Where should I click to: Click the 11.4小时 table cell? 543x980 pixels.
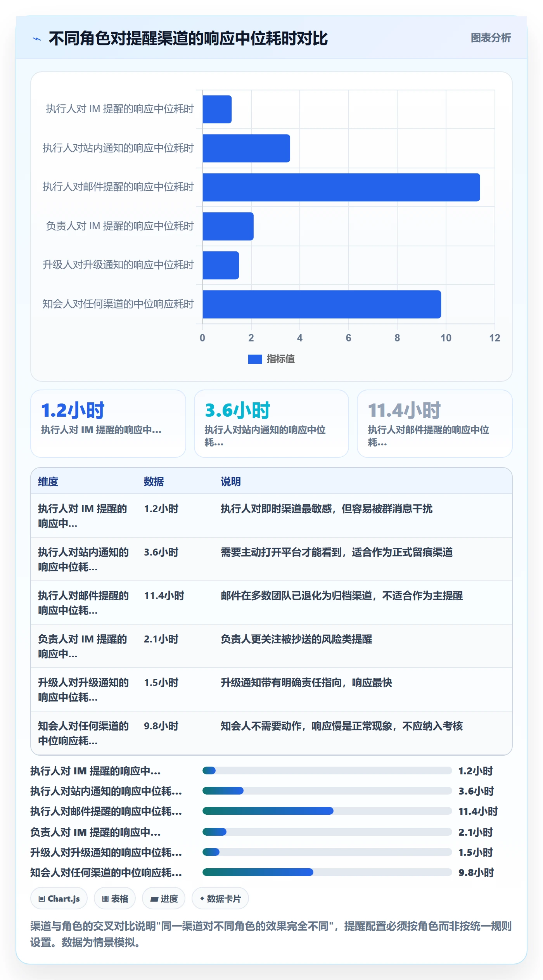pos(164,596)
